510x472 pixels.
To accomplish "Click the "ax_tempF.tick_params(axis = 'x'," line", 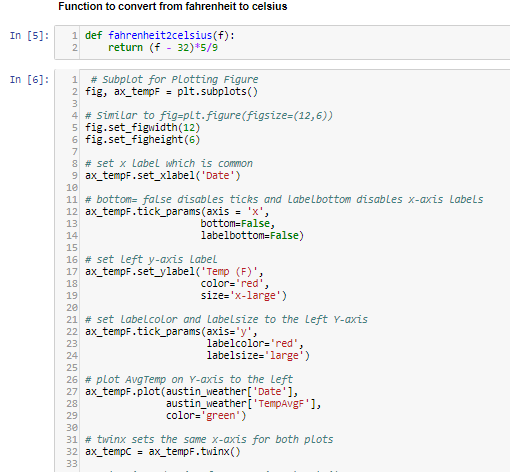I will (177, 211).
